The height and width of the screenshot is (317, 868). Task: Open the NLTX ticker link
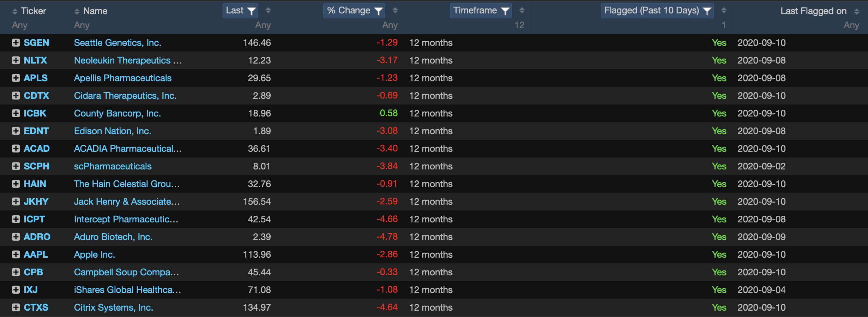pos(35,60)
